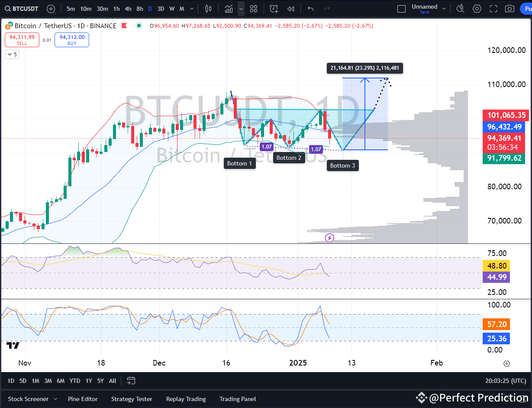Click the 48.80 yellow RSI value label
The image size is (532, 408).
coord(497,266)
